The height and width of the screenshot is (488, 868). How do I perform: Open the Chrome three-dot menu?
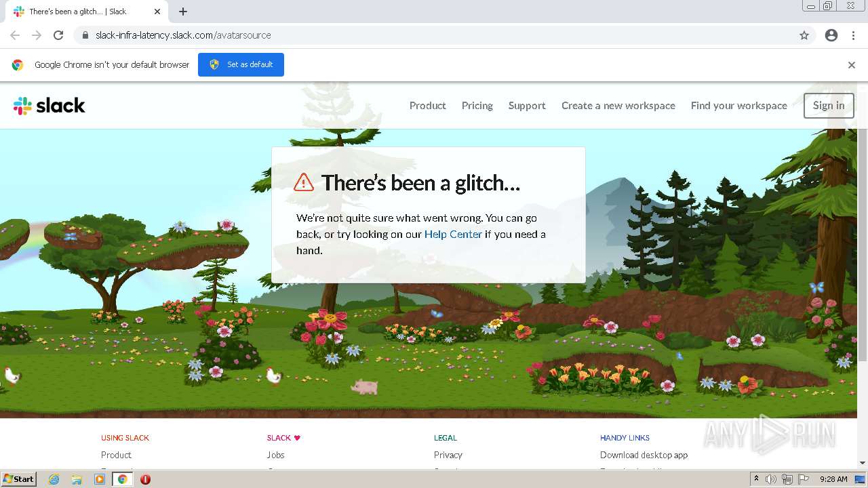854,35
